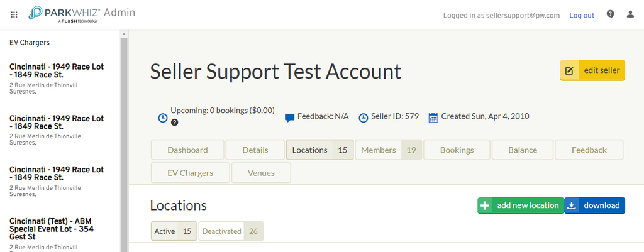The width and height of the screenshot is (644, 252).
Task: Open the Balance tab
Action: [x=523, y=150]
